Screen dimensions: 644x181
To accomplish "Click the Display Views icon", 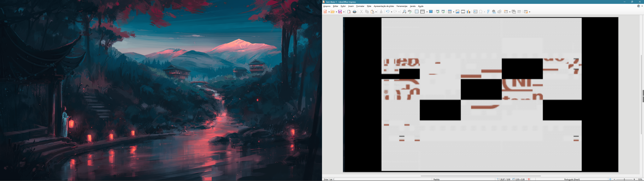I will (x=422, y=12).
